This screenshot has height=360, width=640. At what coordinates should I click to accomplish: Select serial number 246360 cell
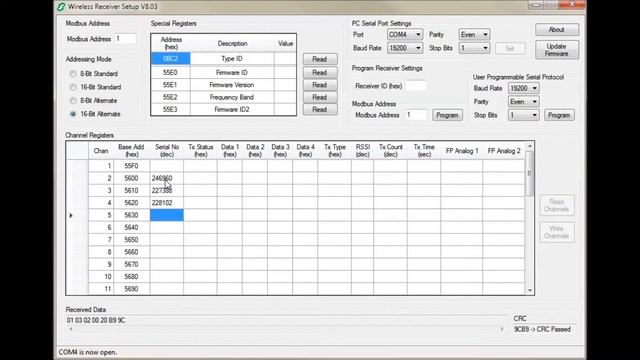(167, 178)
